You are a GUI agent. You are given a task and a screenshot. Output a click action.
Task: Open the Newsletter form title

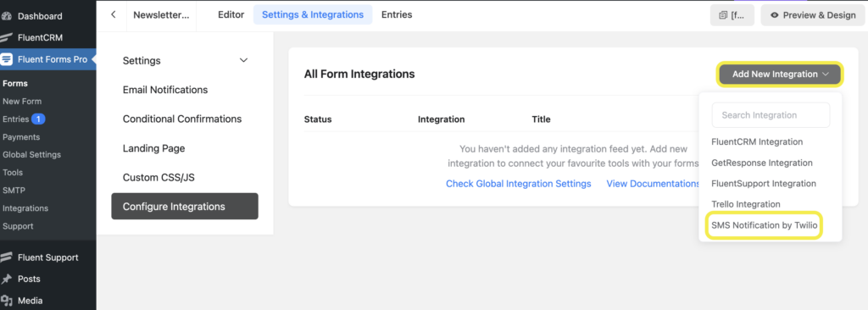click(161, 15)
